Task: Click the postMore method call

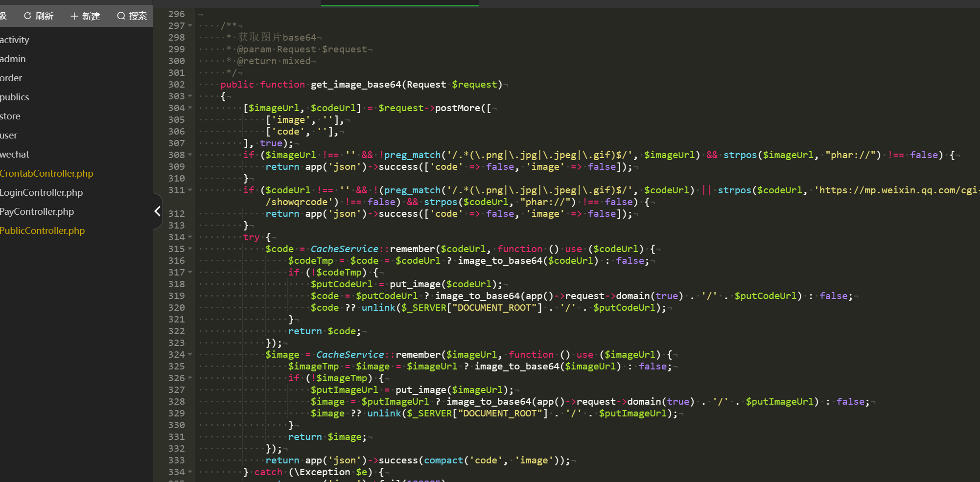Action: (x=458, y=108)
